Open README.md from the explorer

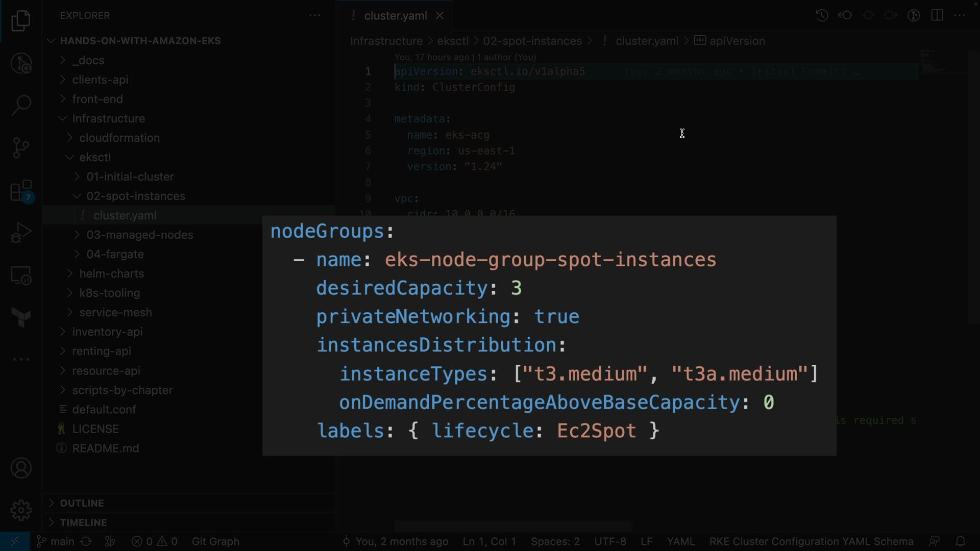pos(105,448)
